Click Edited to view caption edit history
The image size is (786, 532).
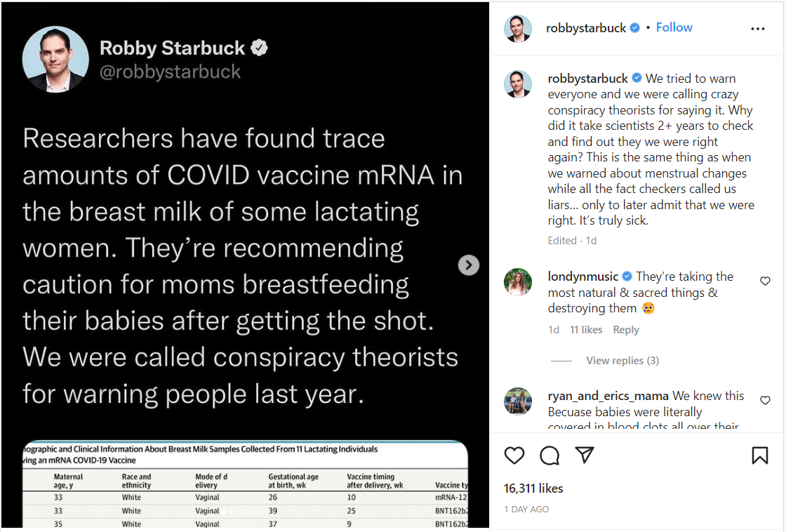pos(562,240)
